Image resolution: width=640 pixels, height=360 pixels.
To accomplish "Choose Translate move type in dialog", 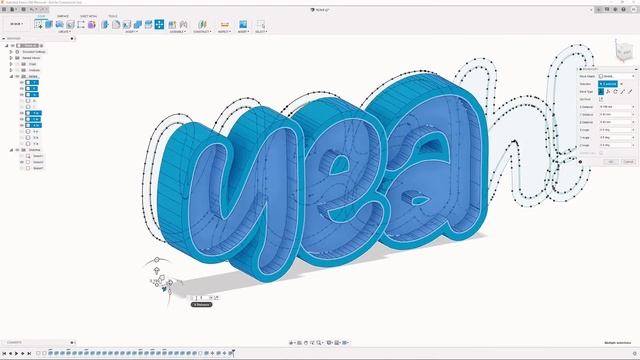I will tap(608, 91).
